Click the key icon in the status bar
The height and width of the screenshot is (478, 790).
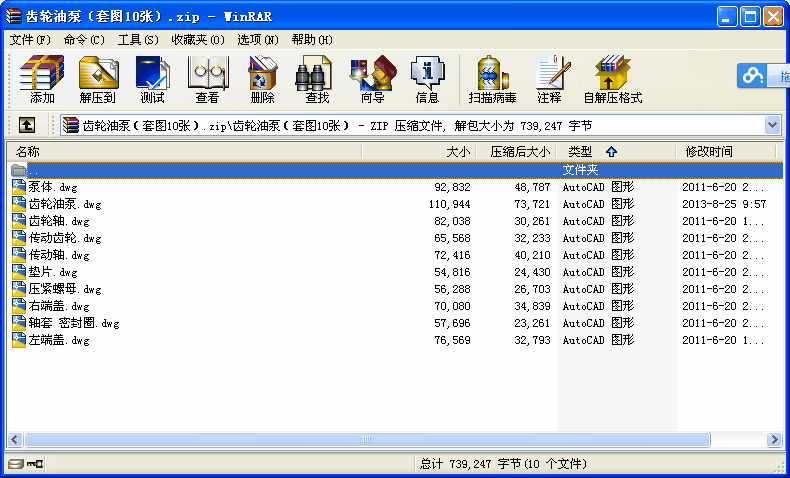[x=35, y=464]
